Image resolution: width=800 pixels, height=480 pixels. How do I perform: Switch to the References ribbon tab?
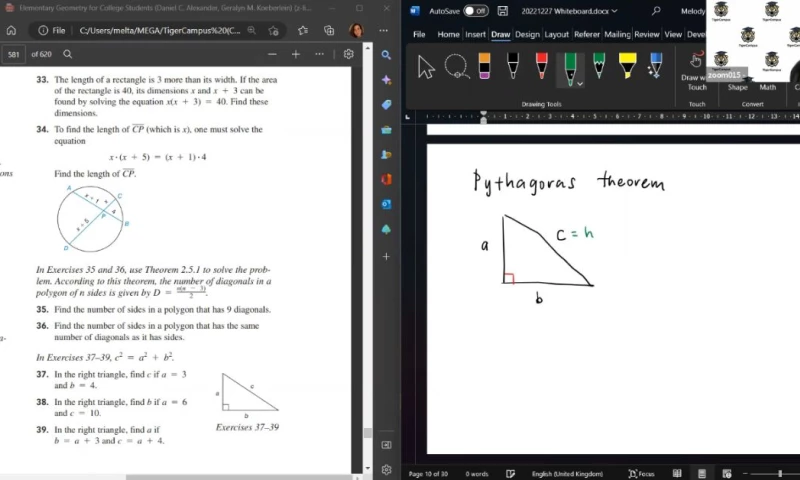pyautogui.click(x=587, y=34)
